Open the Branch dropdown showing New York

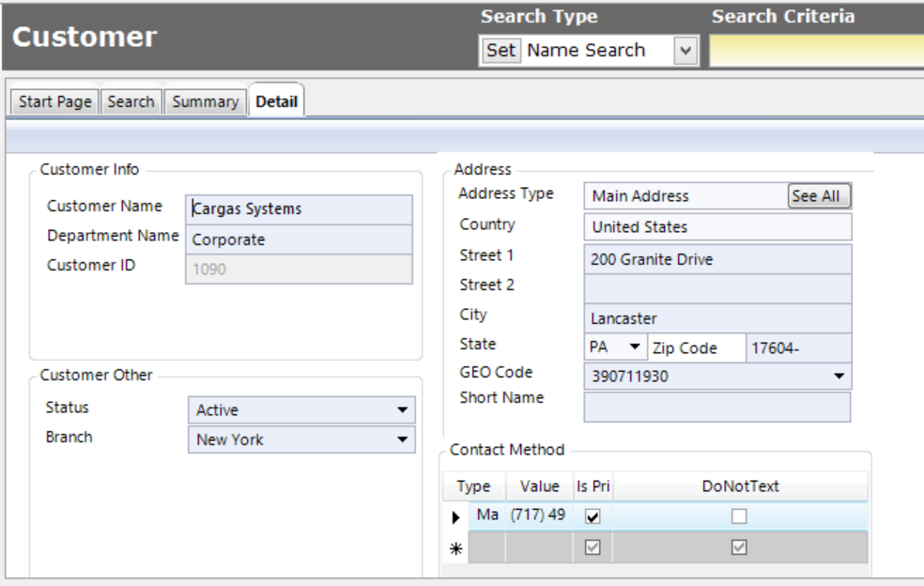click(402, 439)
